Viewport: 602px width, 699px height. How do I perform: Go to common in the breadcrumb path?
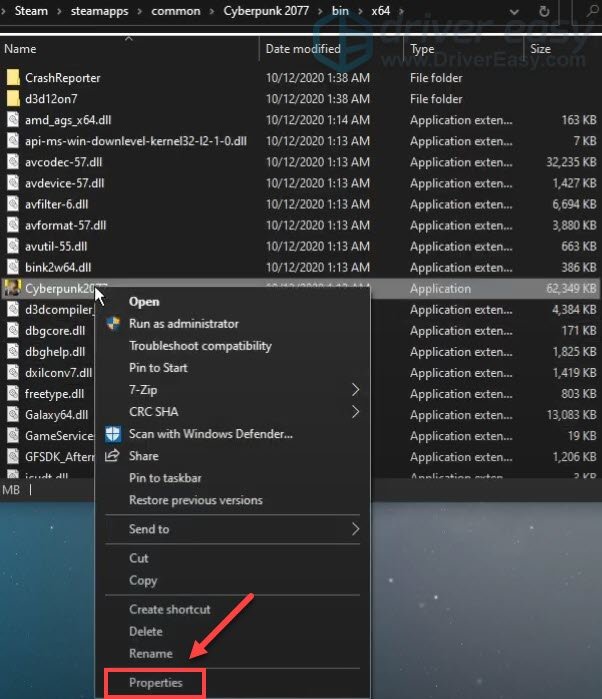176,11
